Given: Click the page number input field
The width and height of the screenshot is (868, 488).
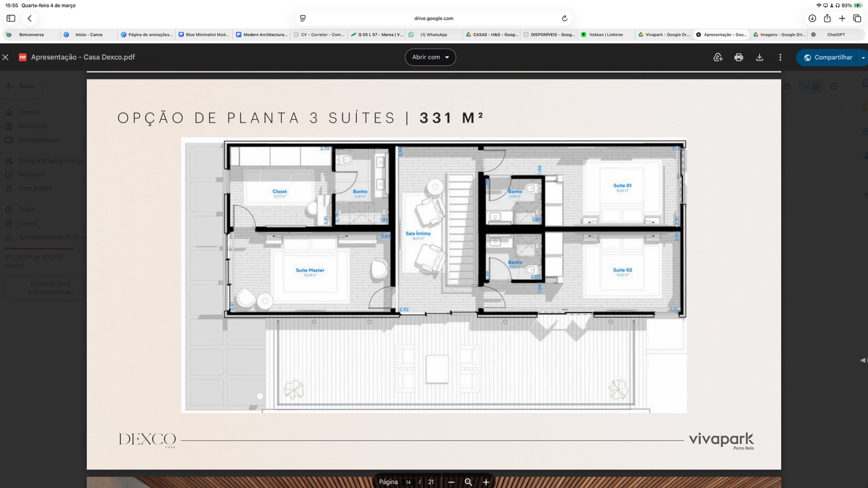Looking at the screenshot, I should (408, 482).
